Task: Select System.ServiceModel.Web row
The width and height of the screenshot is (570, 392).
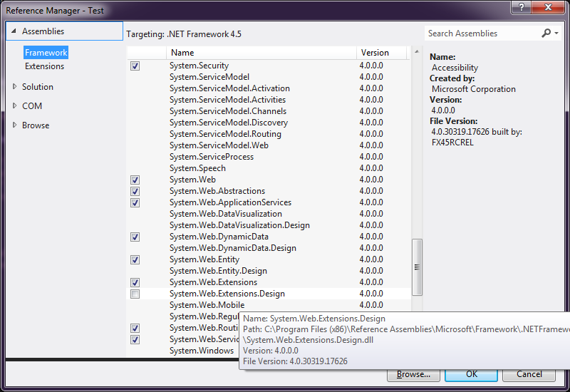Action: coord(269,145)
